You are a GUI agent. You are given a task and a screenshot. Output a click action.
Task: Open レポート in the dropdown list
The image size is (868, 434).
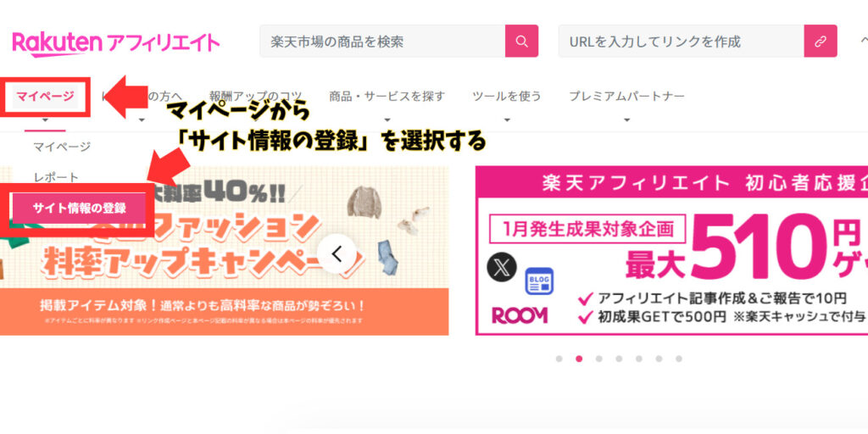pos(56,178)
